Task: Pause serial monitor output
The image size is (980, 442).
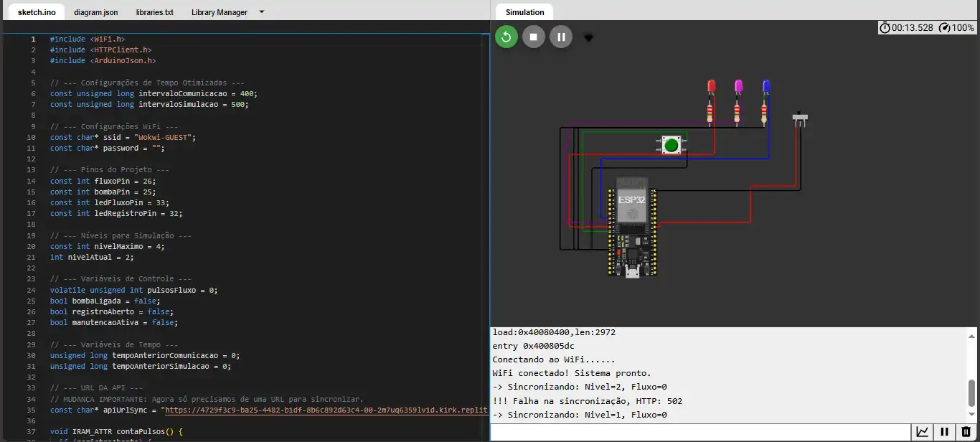Action: 945,432
